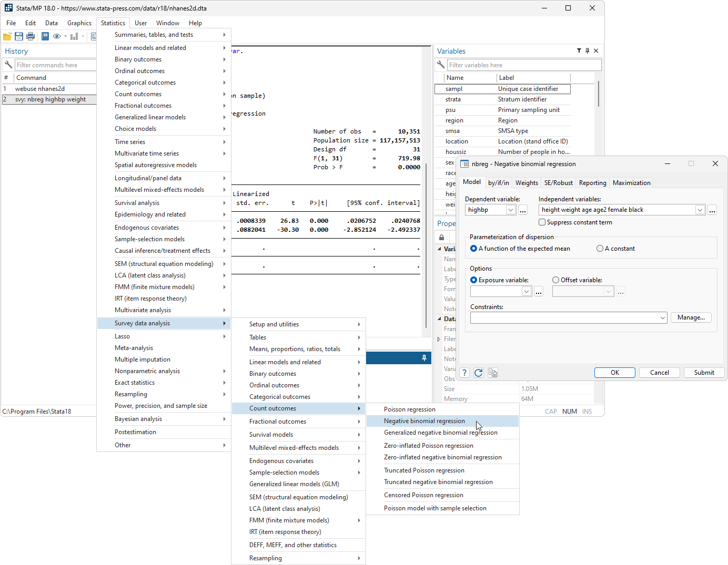Open the exposure variable ellipsis browse button
This screenshot has width=728, height=565.
point(539,292)
